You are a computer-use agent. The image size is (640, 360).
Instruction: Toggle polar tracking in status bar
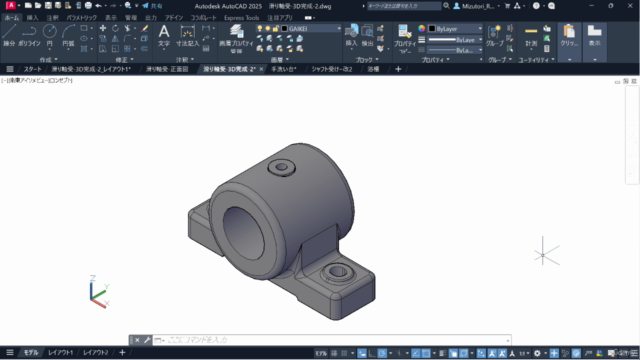382,353
